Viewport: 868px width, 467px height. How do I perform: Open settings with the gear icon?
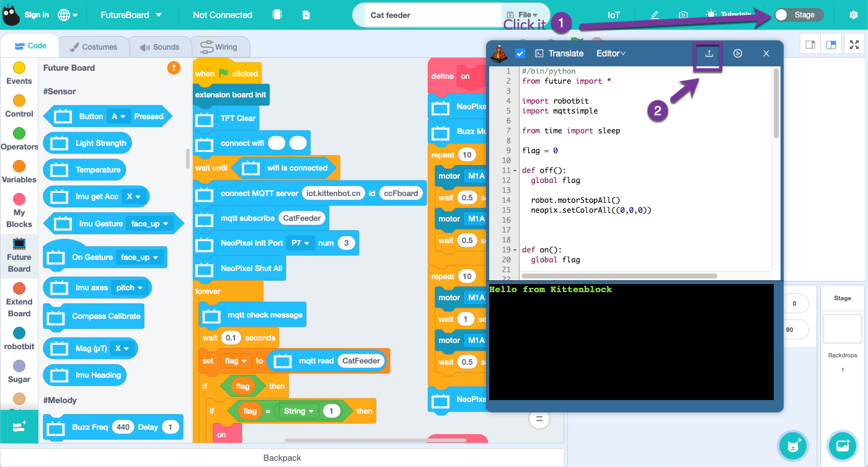click(x=854, y=15)
